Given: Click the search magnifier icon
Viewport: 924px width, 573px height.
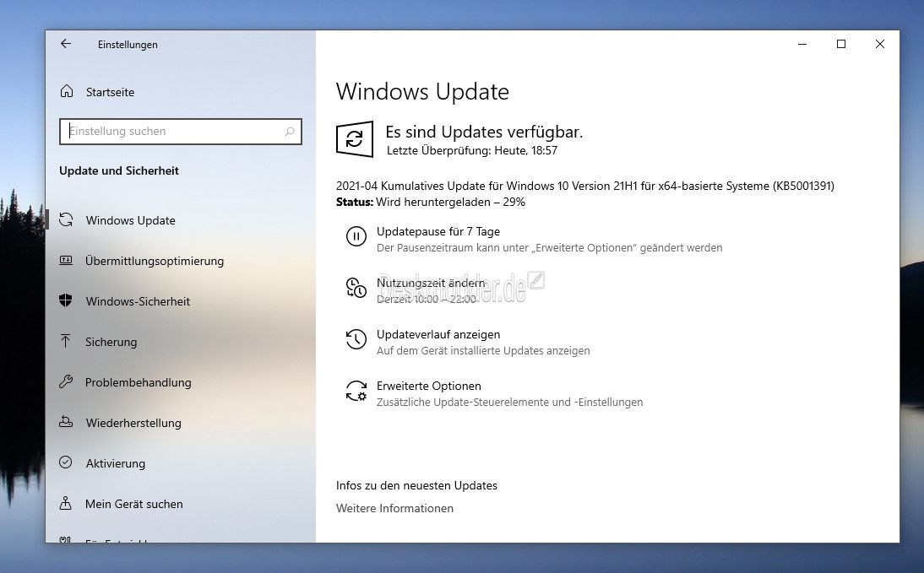Looking at the screenshot, I should [290, 132].
